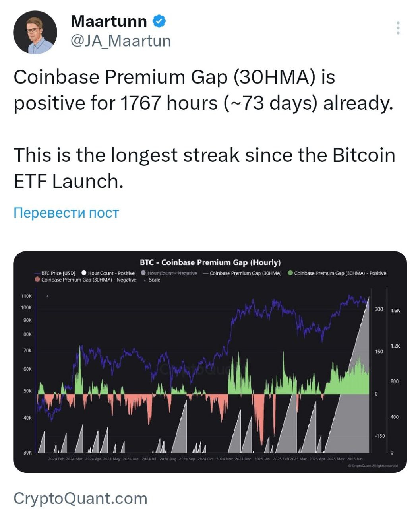The height and width of the screenshot is (509, 420).
Task: Click the CryptoQuant.com source caption
Action: tap(80, 498)
